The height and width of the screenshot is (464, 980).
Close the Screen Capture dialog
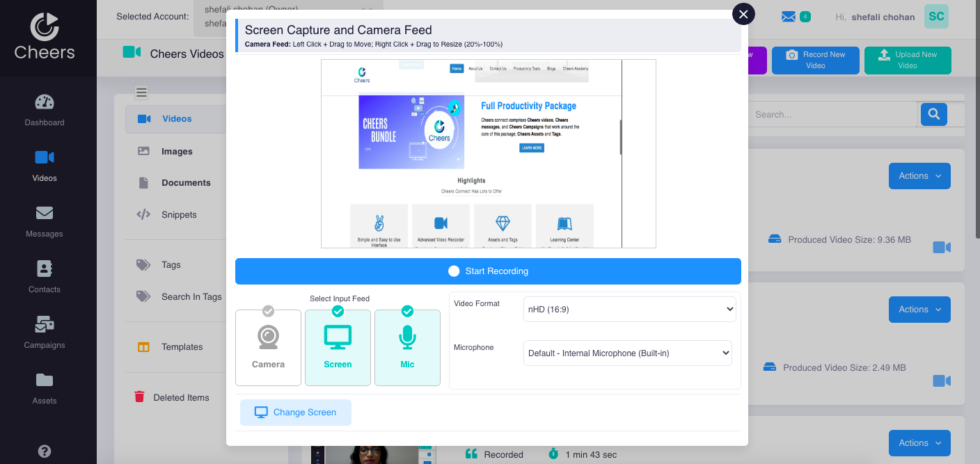(743, 13)
